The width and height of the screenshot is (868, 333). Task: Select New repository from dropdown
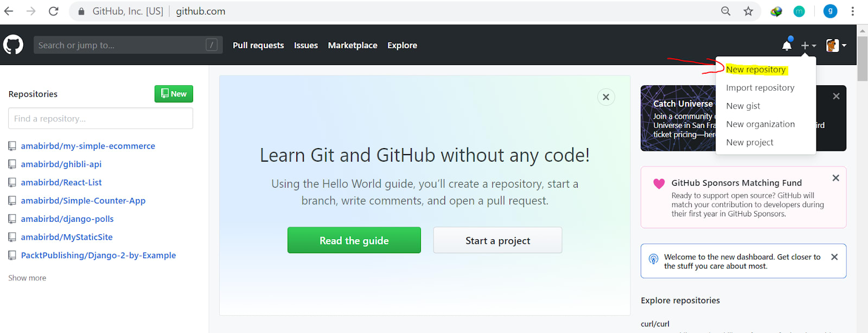point(756,69)
